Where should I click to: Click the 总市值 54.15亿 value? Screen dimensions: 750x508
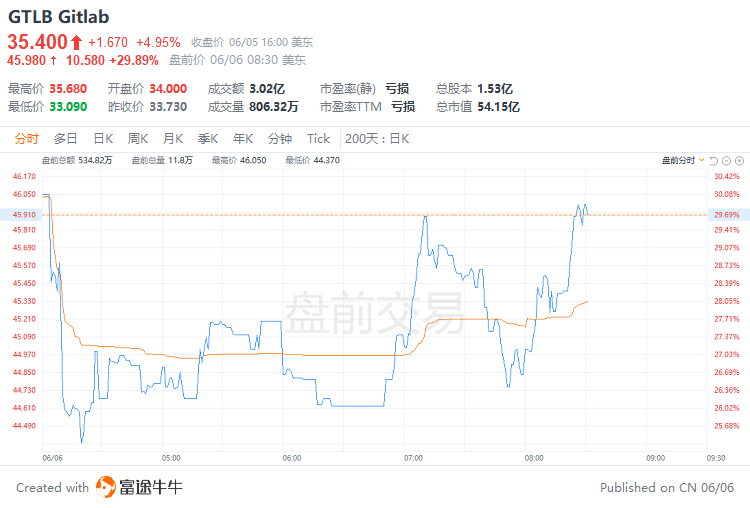pyautogui.click(x=498, y=107)
